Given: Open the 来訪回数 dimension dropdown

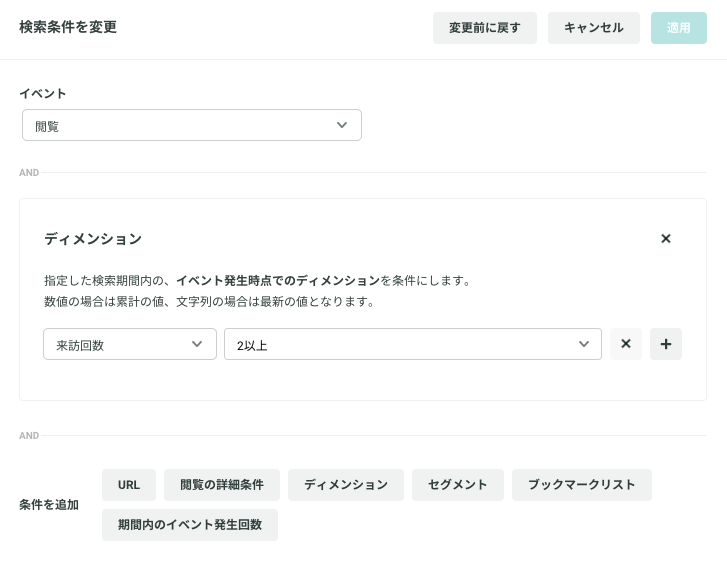Looking at the screenshot, I should (x=130, y=344).
